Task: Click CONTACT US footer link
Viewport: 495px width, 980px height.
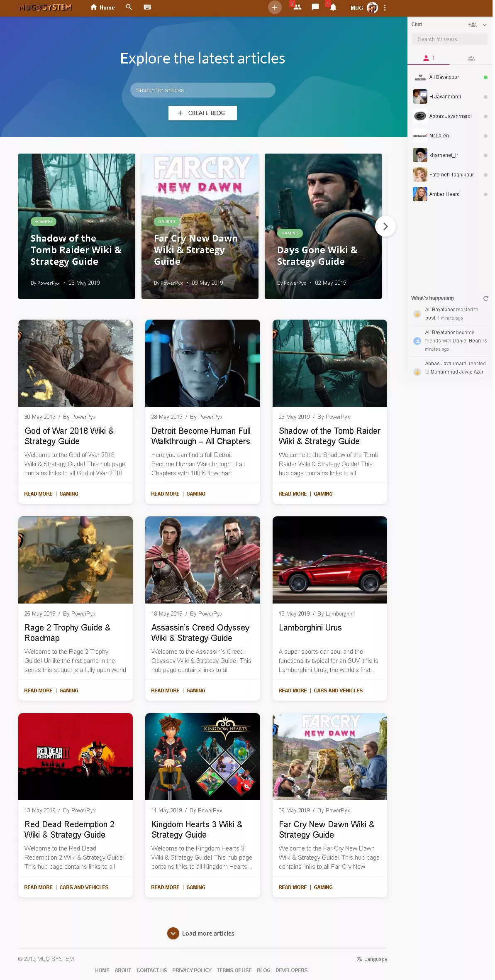Action: coord(152,970)
